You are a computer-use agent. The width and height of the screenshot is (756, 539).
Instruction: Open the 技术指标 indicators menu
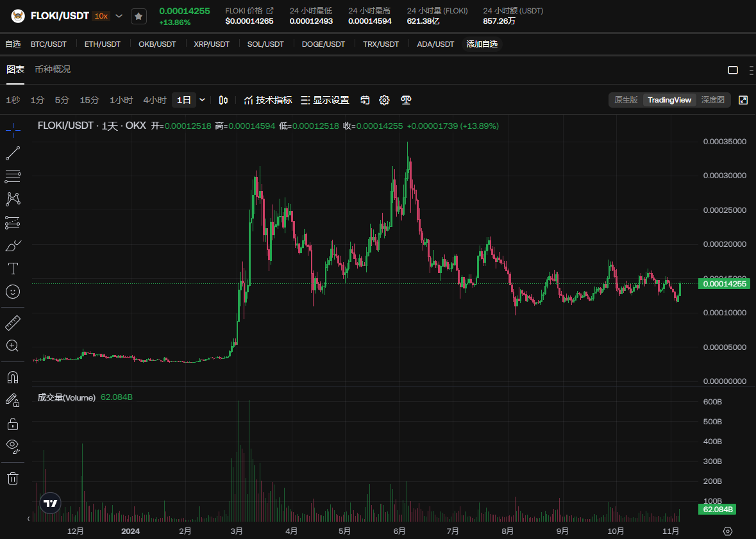pos(268,100)
